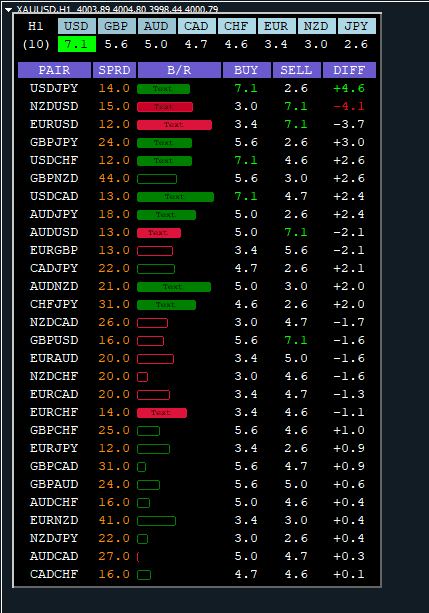Click the +0.1 DIFF value for CADCHF
The height and width of the screenshot is (613, 429).
point(349,574)
